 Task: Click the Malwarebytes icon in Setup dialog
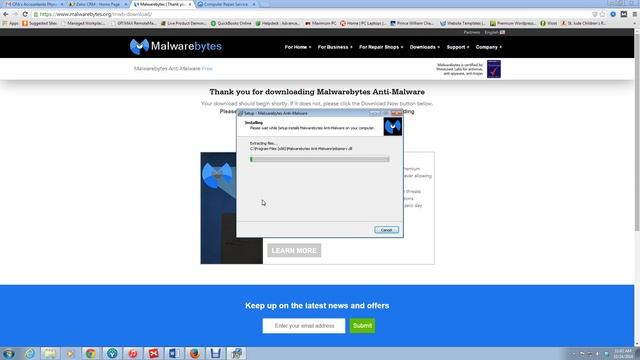coord(393,127)
